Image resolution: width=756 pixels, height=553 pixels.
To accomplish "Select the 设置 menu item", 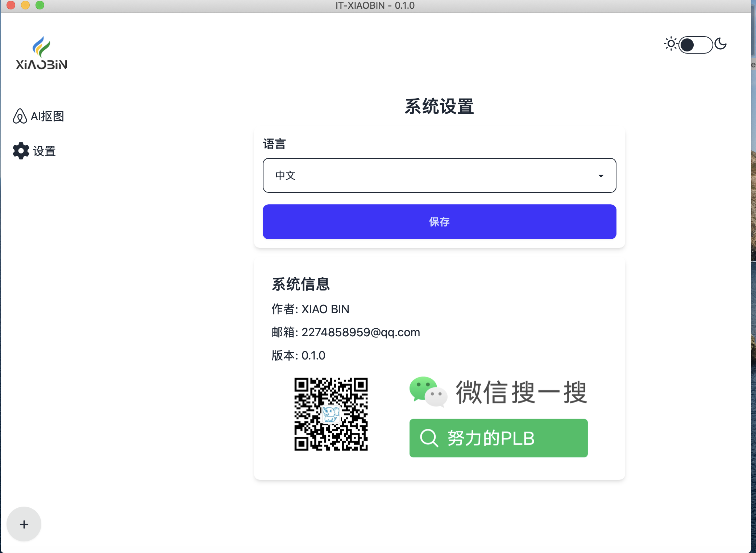I will (x=44, y=151).
